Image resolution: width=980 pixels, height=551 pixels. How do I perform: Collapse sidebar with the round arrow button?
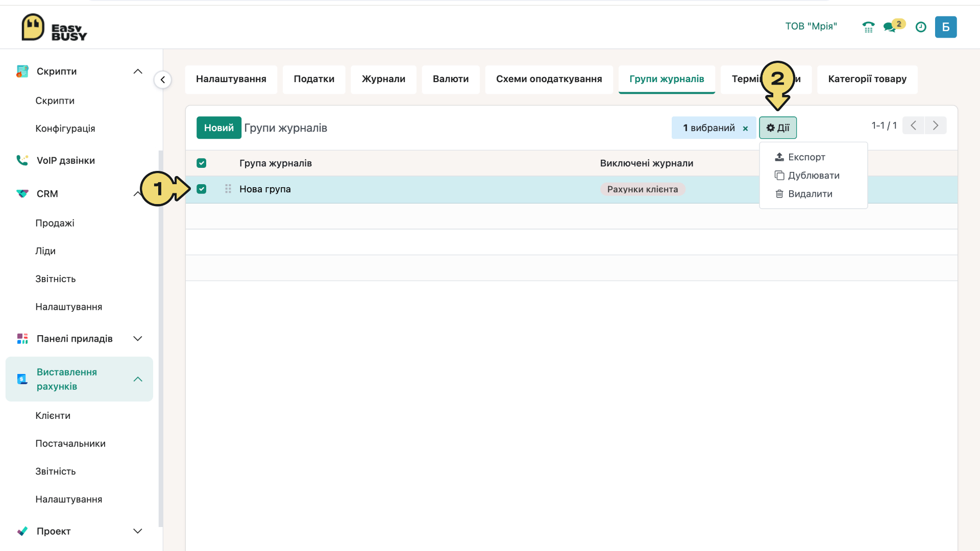(x=163, y=80)
